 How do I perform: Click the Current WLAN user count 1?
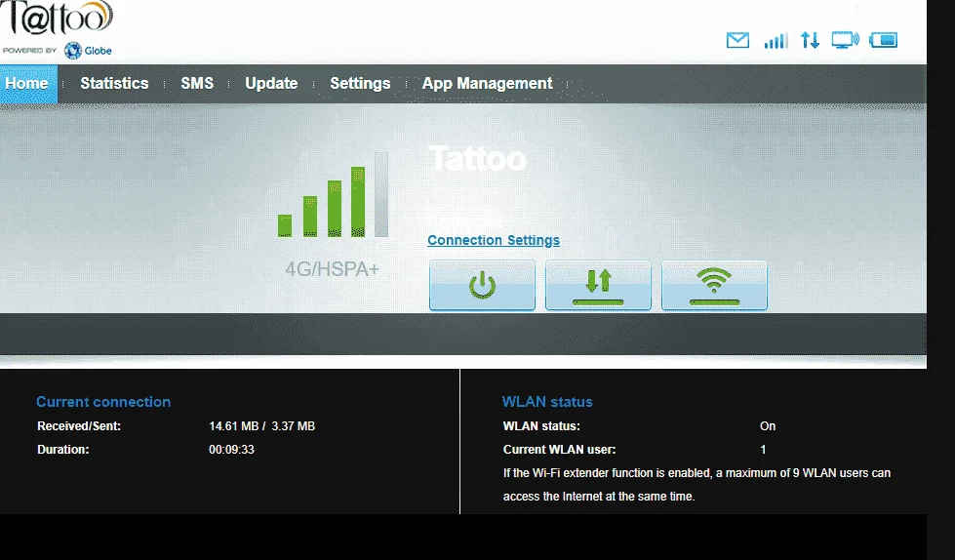(x=763, y=450)
